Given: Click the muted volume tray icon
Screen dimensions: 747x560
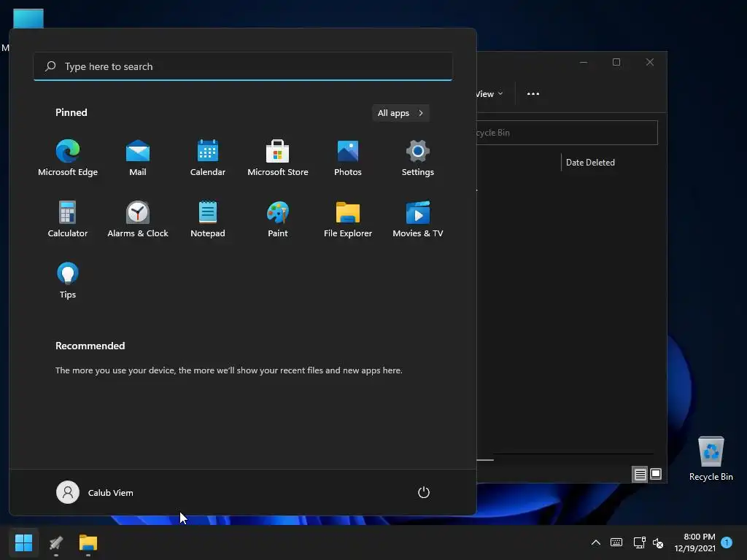Looking at the screenshot, I should click(x=658, y=542).
